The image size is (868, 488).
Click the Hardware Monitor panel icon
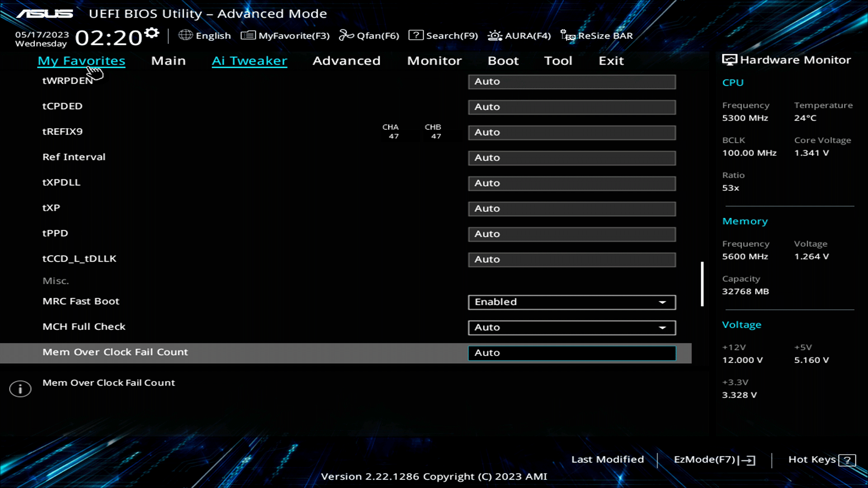(x=729, y=59)
